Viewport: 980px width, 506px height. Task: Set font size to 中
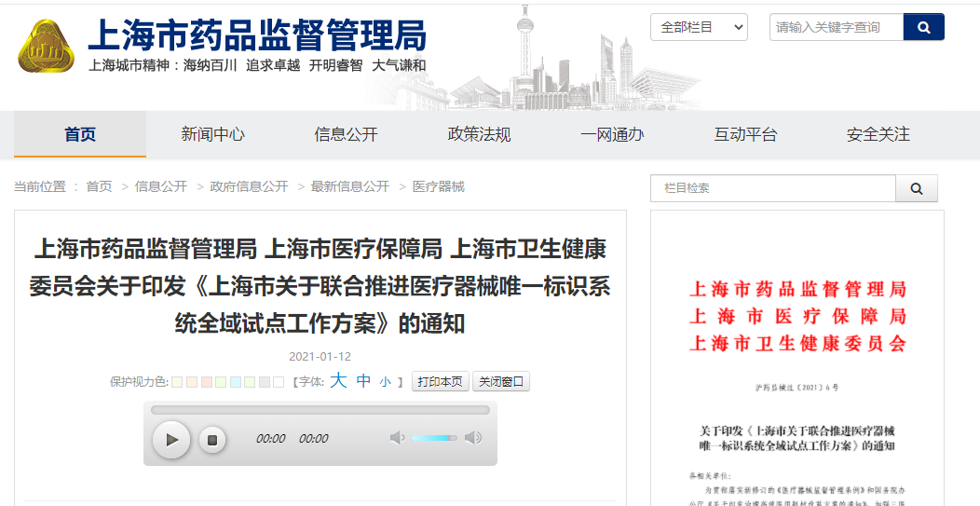pyautogui.click(x=363, y=381)
